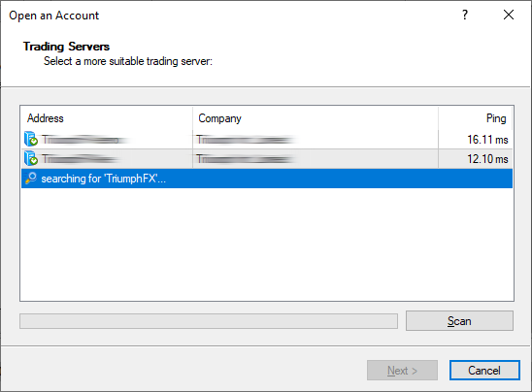The image size is (532, 392).
Task: Sort servers by Company column header
Action: pyautogui.click(x=316, y=118)
